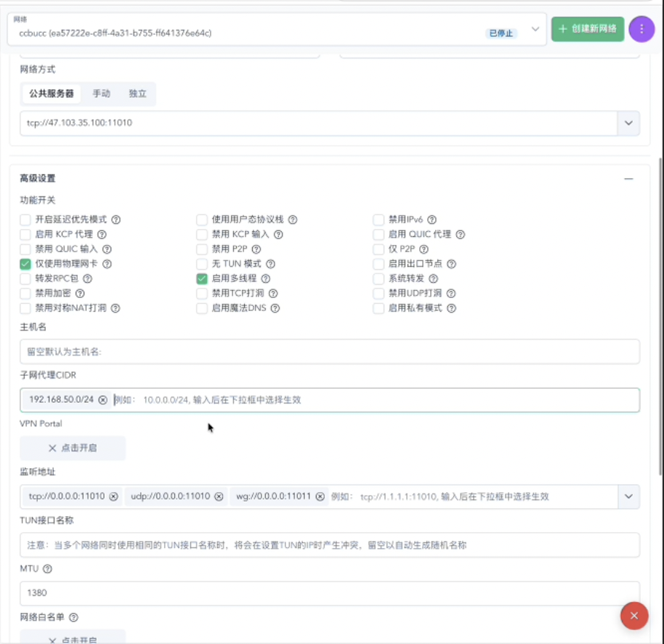The width and height of the screenshot is (664, 644).
Task: Remove tcp://0.0.0.0:11010 listener chip
Action: pos(113,496)
